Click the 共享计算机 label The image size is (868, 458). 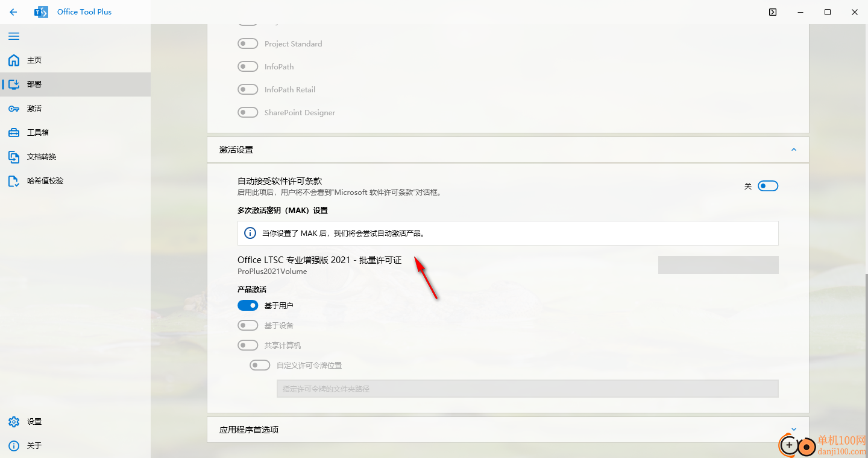[x=283, y=346]
